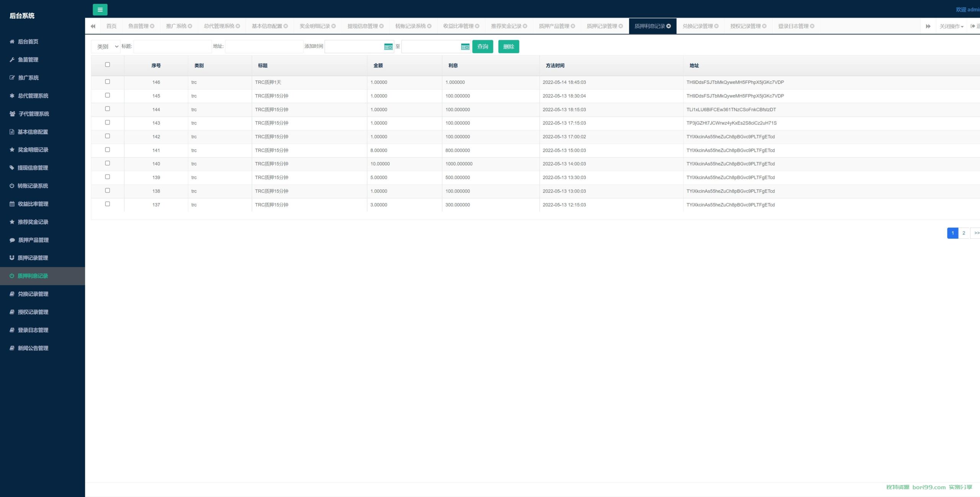Click the tabs scroll-right double arrow

tap(928, 26)
